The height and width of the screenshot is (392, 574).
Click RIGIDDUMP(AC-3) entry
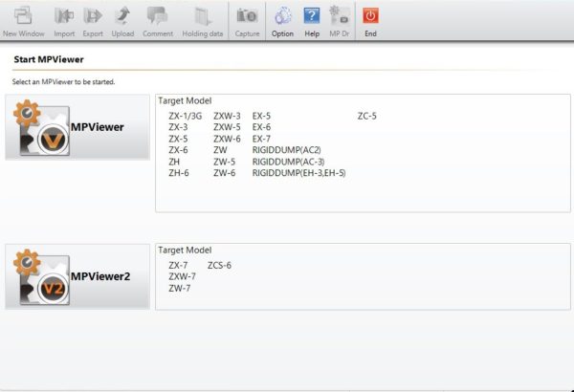point(289,162)
